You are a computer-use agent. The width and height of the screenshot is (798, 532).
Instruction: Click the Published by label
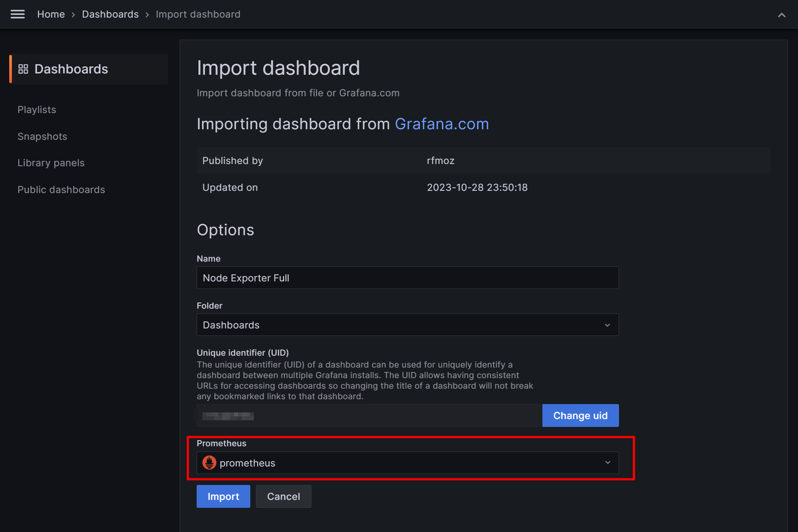click(233, 160)
